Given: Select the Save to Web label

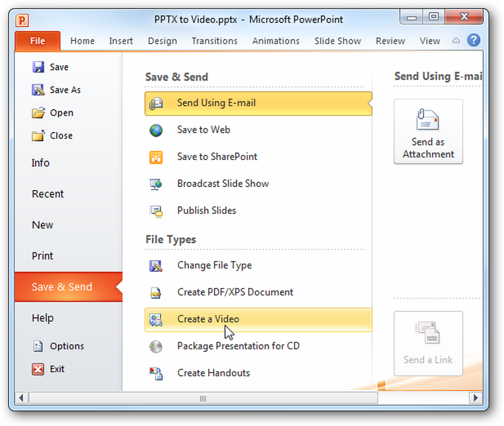Looking at the screenshot, I should tap(204, 130).
